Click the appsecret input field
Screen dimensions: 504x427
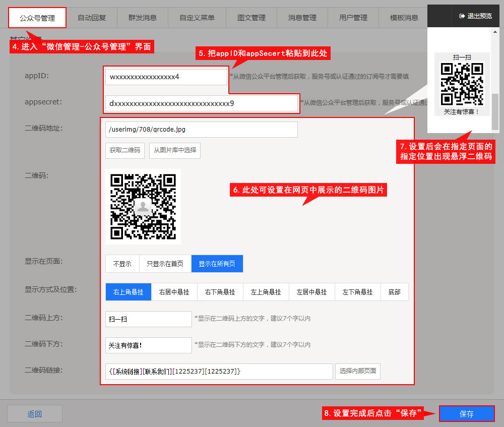pyautogui.click(x=202, y=103)
